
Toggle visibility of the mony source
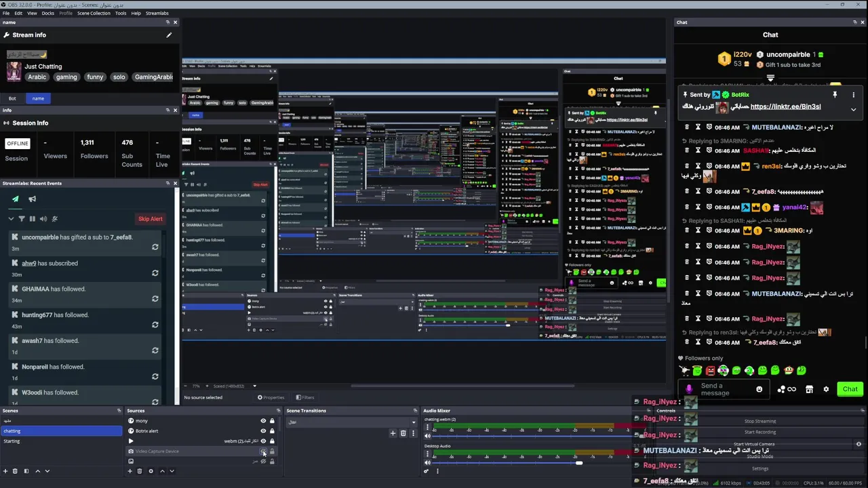click(x=263, y=421)
